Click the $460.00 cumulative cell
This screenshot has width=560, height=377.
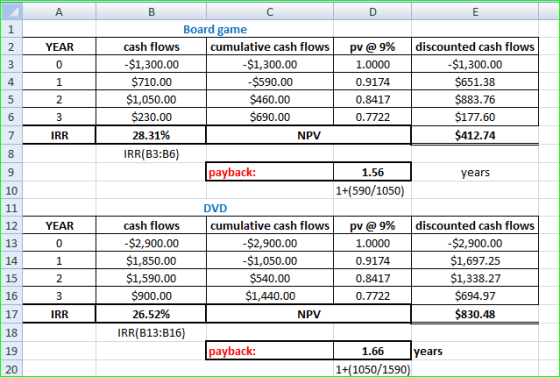(270, 99)
